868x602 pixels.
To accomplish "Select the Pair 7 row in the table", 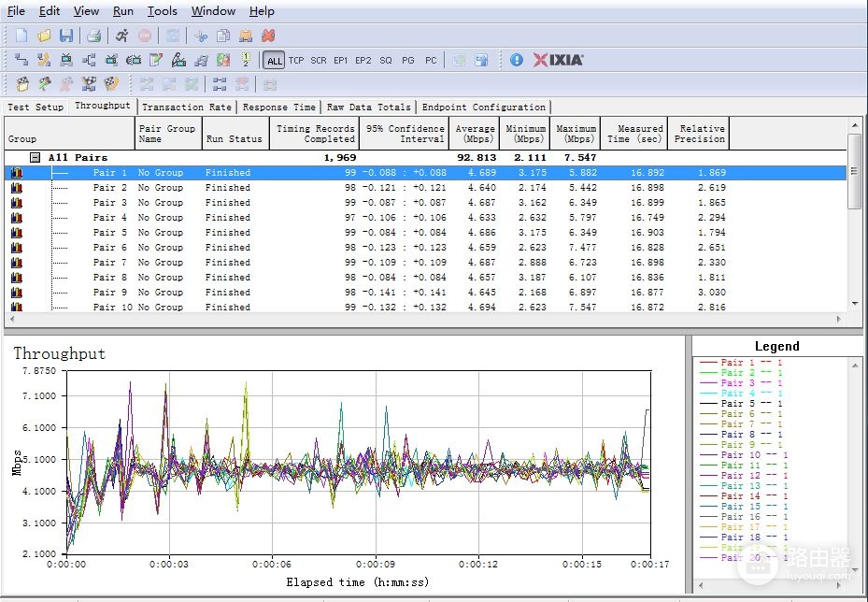I will pos(425,263).
